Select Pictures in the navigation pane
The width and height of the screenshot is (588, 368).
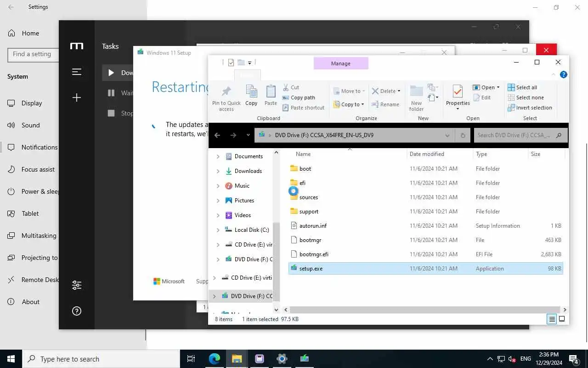pos(244,201)
